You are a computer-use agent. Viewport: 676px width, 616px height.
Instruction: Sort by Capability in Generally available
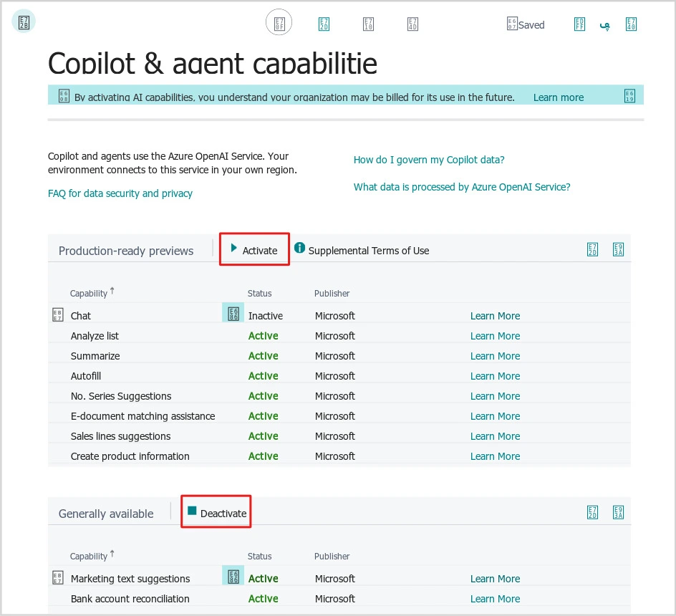pos(92,556)
